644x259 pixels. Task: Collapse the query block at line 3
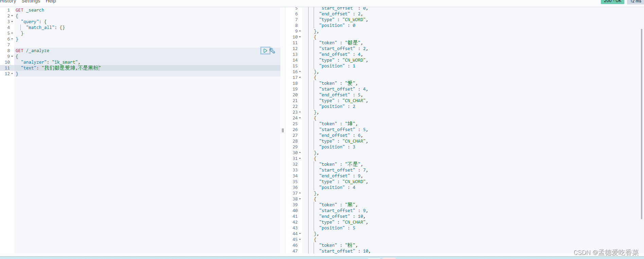(x=12, y=22)
